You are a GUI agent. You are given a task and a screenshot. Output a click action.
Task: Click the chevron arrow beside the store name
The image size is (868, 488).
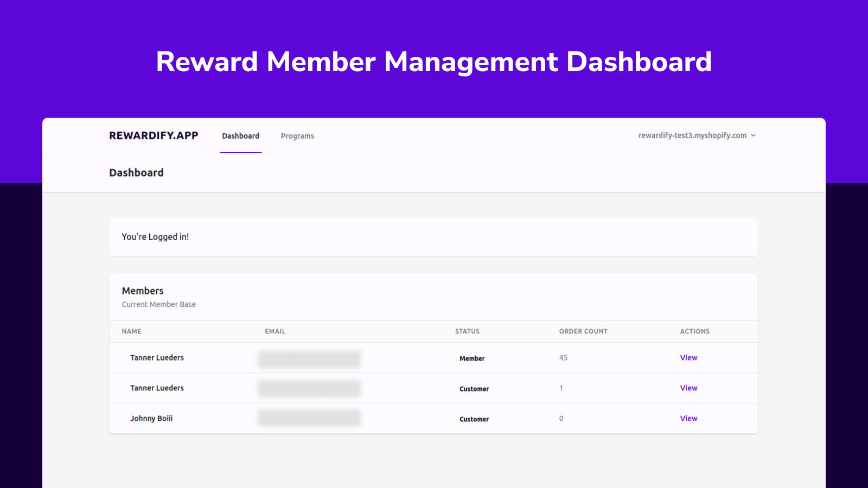[754, 136]
